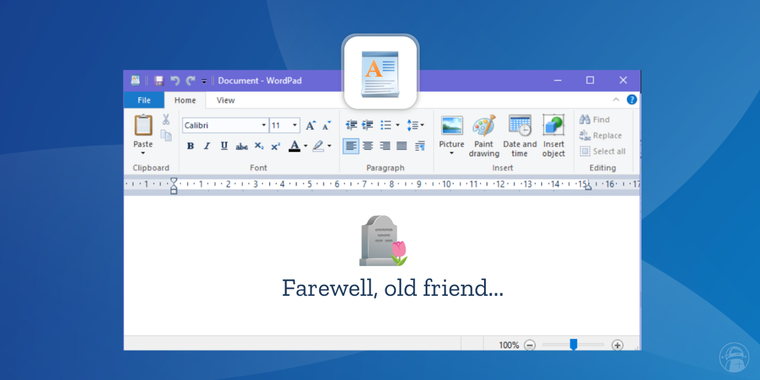Image resolution: width=760 pixels, height=380 pixels.
Task: Expand the Paste options arrow
Action: (143, 153)
